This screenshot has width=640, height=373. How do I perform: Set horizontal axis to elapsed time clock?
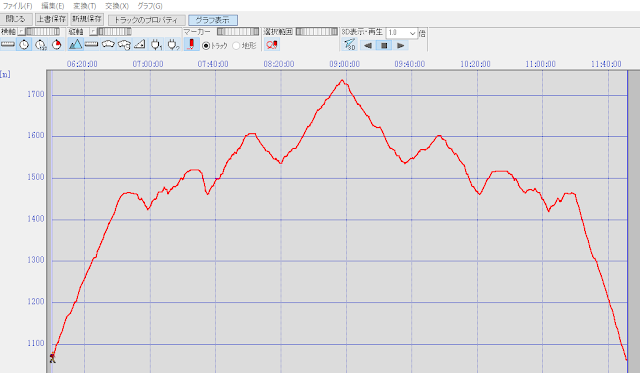point(40,44)
